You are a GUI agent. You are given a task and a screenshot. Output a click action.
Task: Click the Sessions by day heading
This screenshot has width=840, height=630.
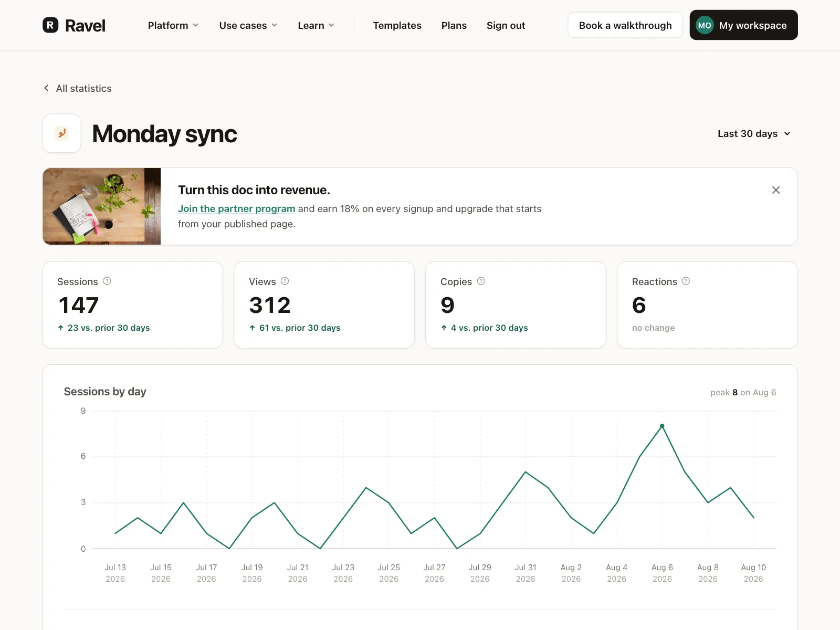point(105,392)
